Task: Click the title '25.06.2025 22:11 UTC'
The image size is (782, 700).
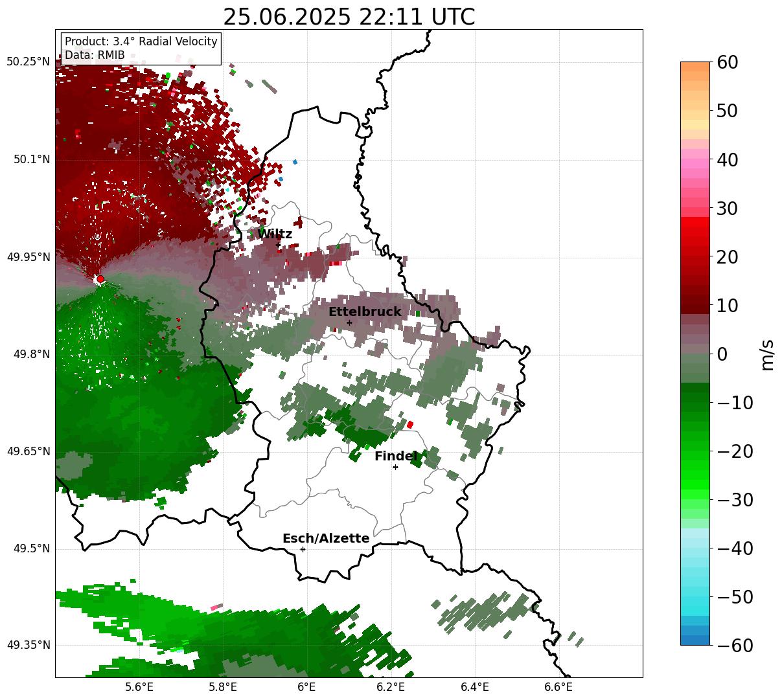Action: pos(349,17)
